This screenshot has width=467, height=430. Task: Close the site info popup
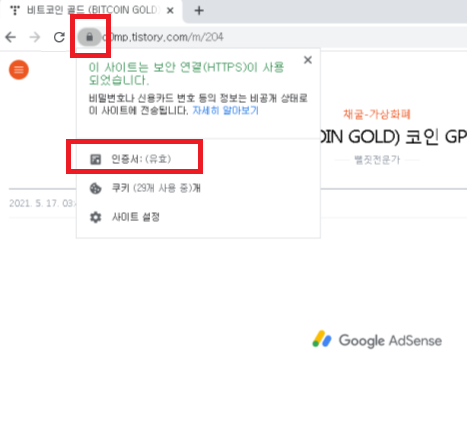point(308,60)
